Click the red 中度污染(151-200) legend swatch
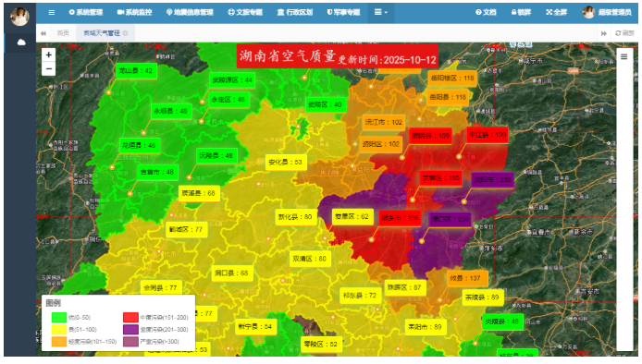The image size is (642, 364). (x=130, y=318)
